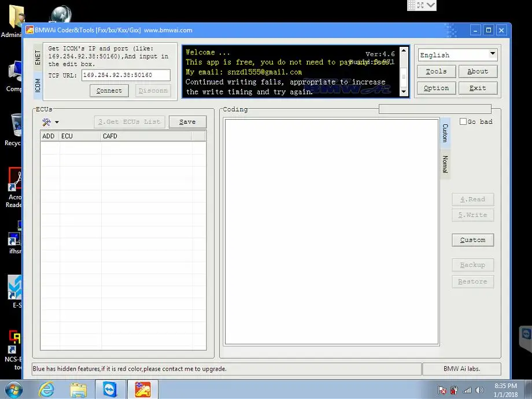Switch to TeamViewer on the taskbar
532x399 pixels.
click(x=110, y=390)
